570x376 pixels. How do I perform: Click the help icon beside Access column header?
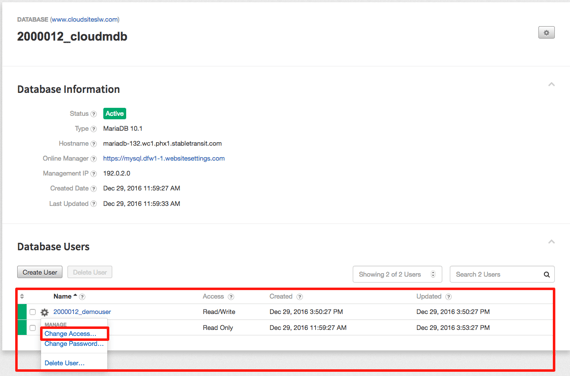click(231, 297)
